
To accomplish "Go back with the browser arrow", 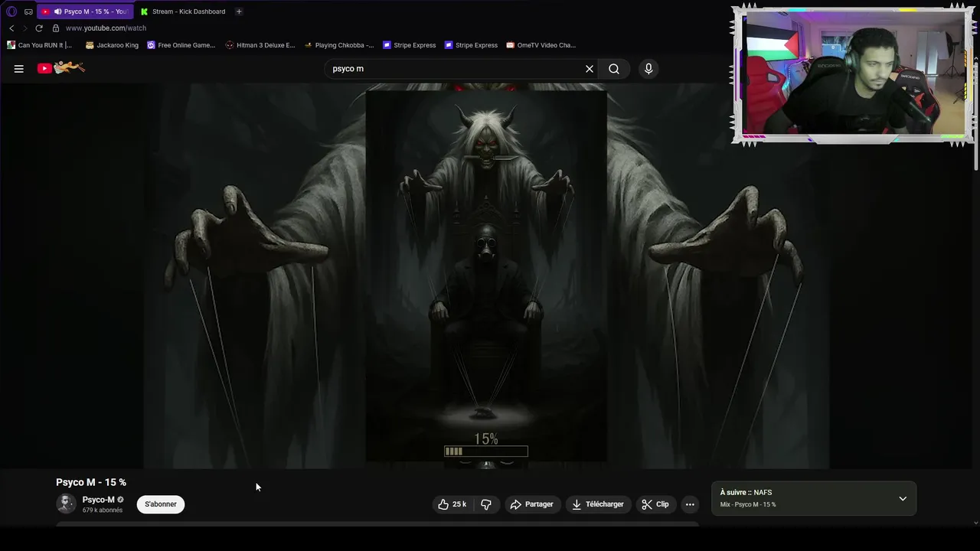I will pyautogui.click(x=11, y=28).
